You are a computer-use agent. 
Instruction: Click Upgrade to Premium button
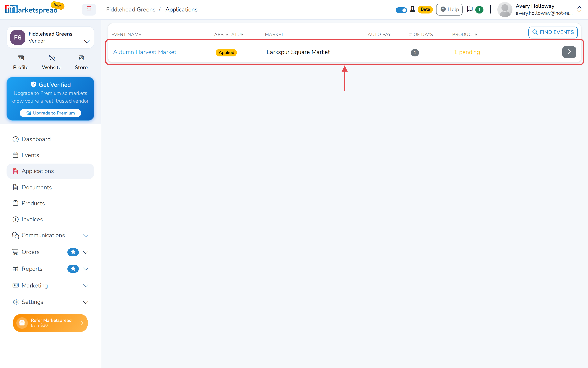[50, 113]
